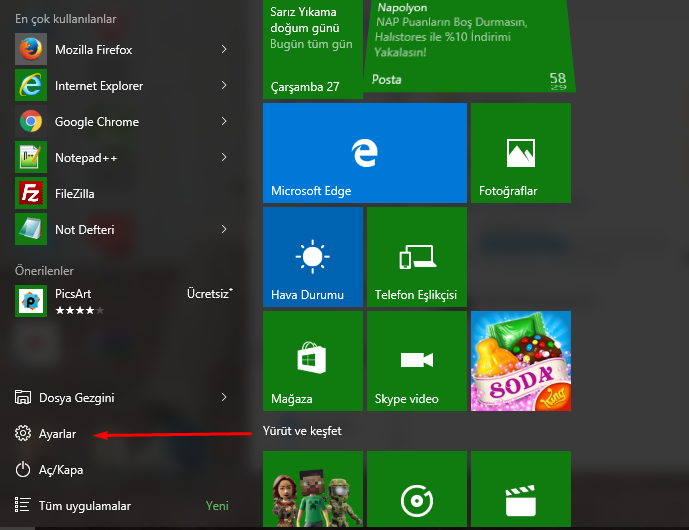Click the Dosya Gezgini label
The height and width of the screenshot is (530, 689).
[x=76, y=398]
